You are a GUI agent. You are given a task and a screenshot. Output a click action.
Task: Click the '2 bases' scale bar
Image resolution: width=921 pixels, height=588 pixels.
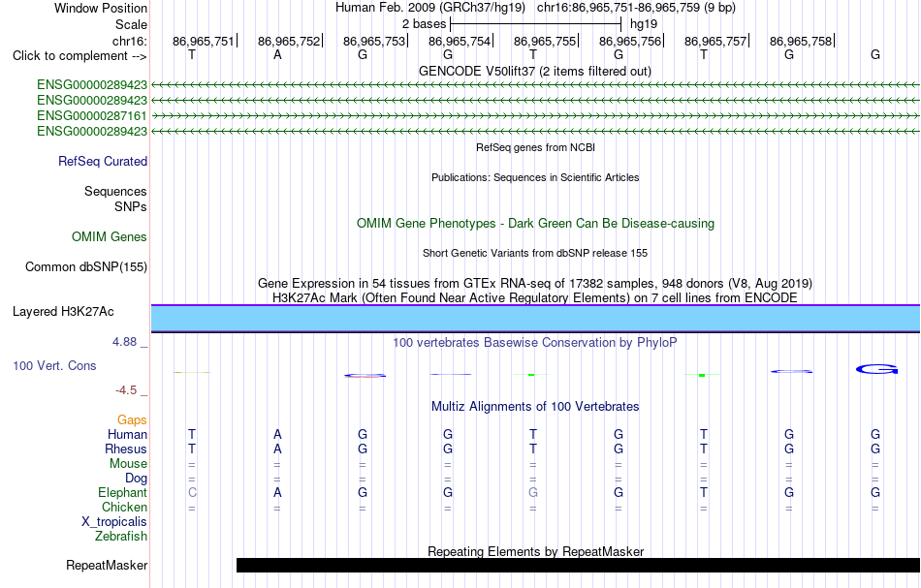[x=536, y=24]
